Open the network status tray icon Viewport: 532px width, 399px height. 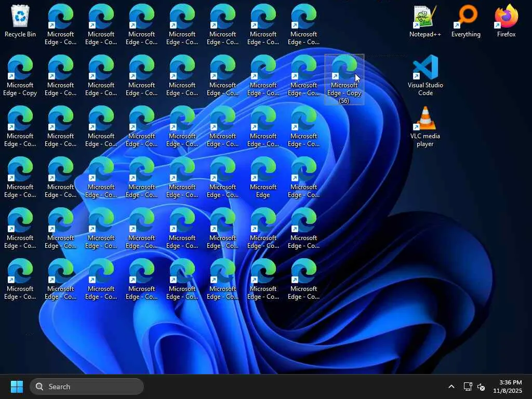468,387
